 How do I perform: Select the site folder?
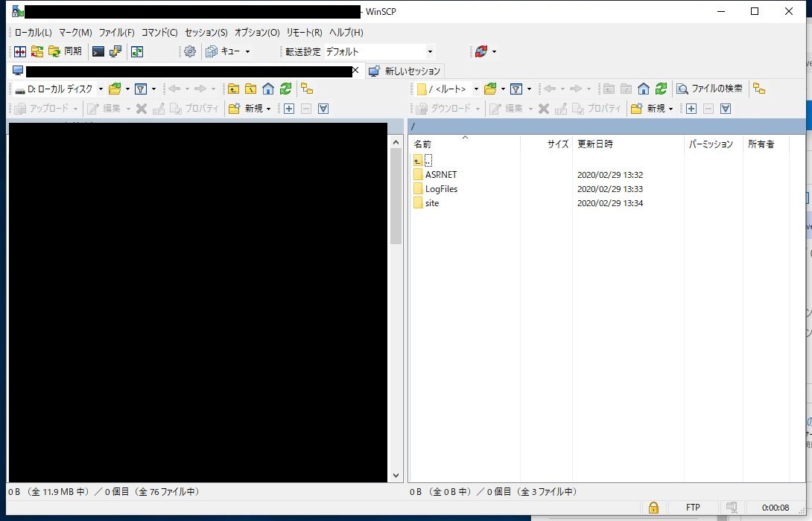426,202
